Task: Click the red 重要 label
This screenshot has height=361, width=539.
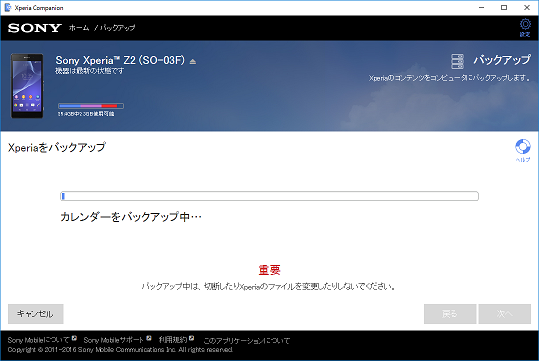Action: pos(270,270)
